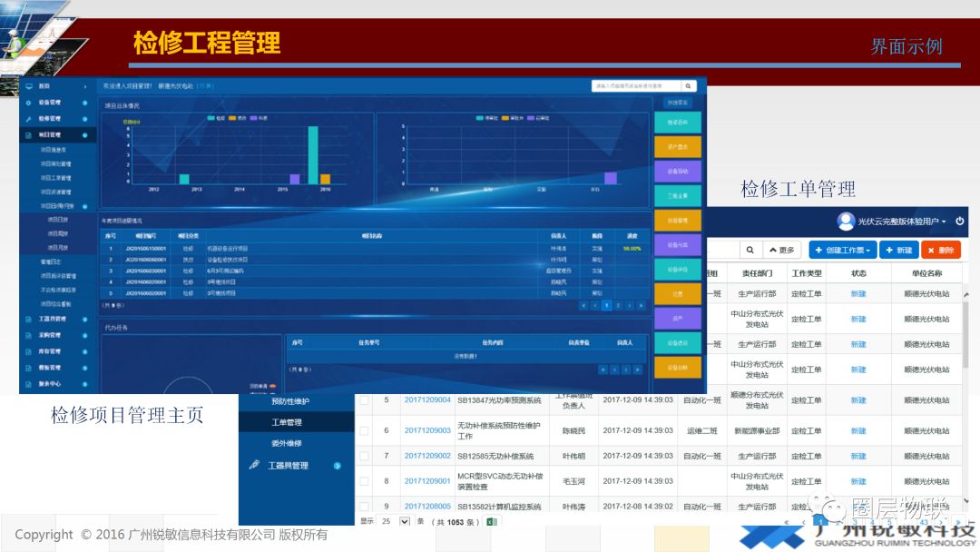Click cell 新能源事业部 in work order table
Viewport: 980px width, 552px height.
(x=757, y=430)
